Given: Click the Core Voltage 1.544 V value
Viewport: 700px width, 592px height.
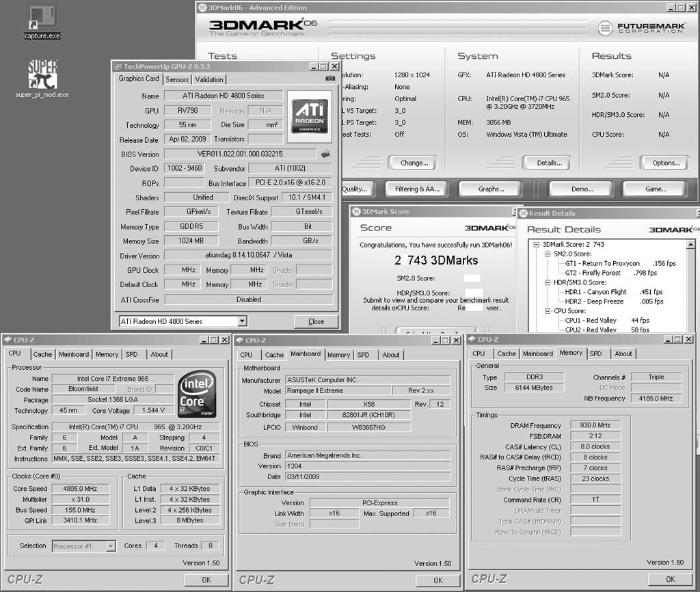Looking at the screenshot, I should [x=153, y=410].
